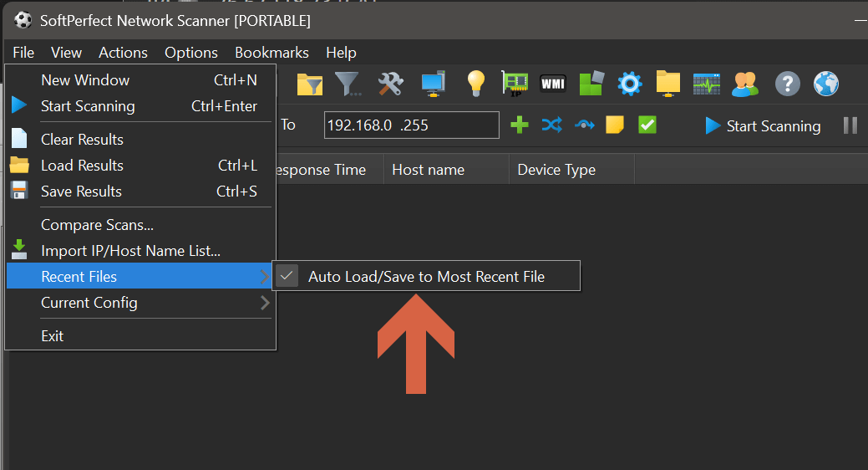Uncheck Auto Load/Save to Most Recent File
Image resolution: width=868 pixels, height=470 pixels.
(x=426, y=277)
